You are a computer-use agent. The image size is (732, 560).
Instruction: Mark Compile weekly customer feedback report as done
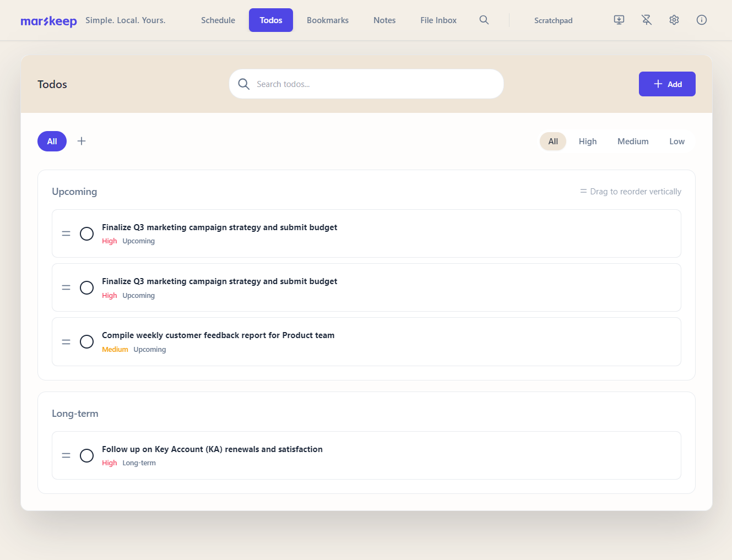[x=86, y=342]
